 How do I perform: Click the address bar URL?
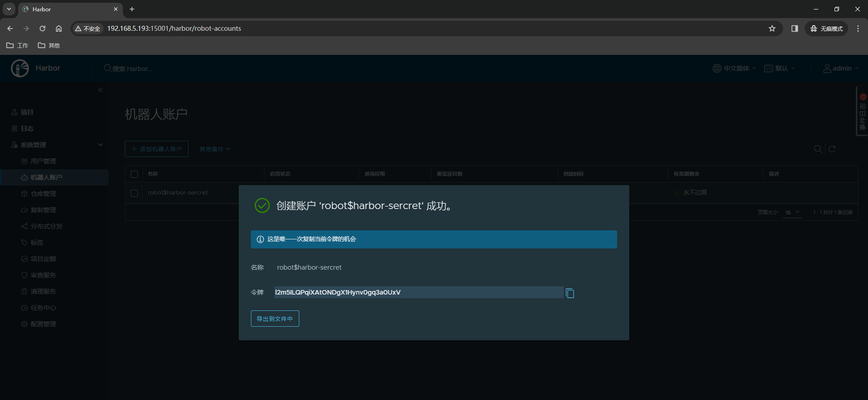pos(174,29)
